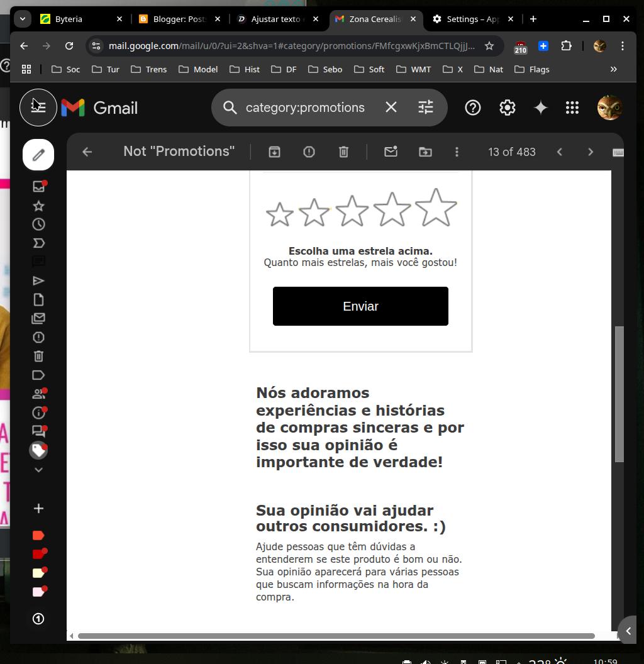644x664 pixels.
Task: Show search options filter panel
Action: [426, 108]
